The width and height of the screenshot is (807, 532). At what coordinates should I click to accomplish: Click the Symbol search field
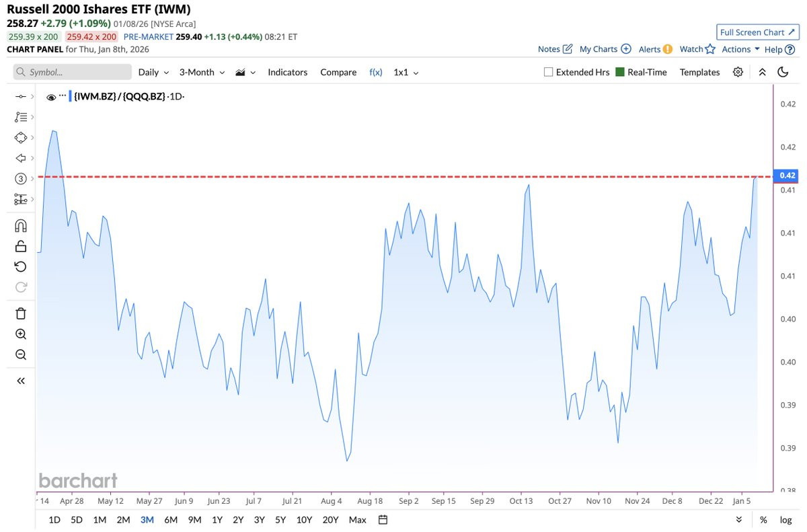pyautogui.click(x=73, y=72)
